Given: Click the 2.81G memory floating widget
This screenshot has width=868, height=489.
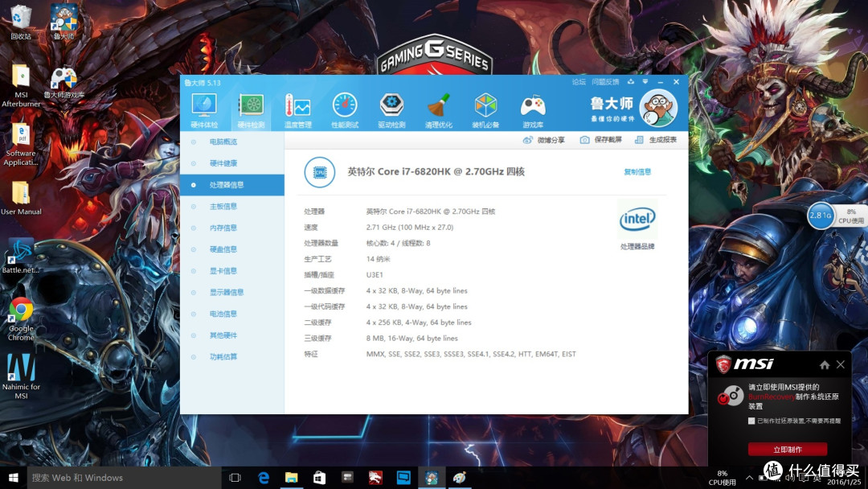Looking at the screenshot, I should (820, 216).
